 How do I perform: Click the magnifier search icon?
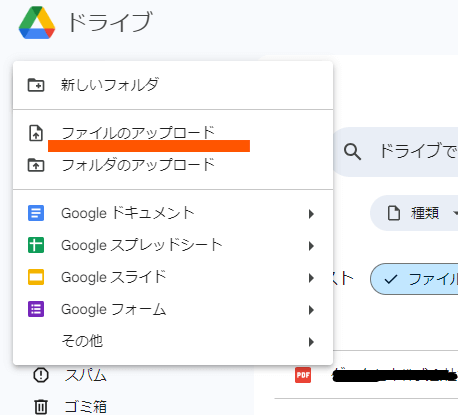[x=352, y=152]
